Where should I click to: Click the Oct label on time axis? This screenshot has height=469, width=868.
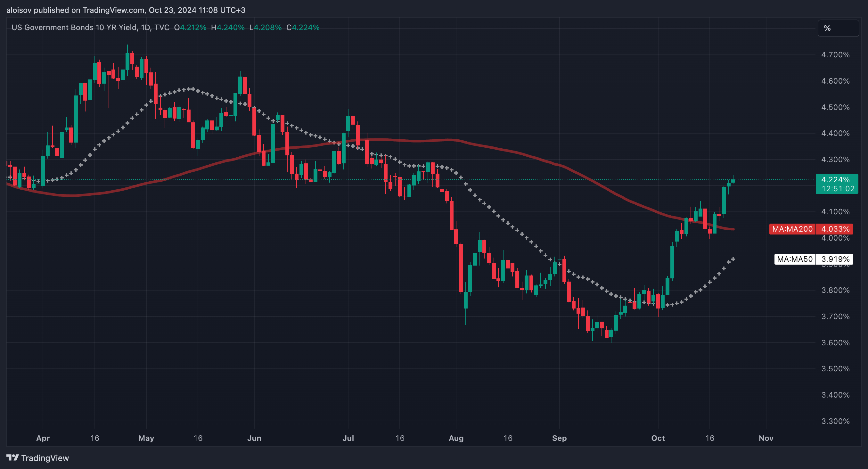click(658, 438)
